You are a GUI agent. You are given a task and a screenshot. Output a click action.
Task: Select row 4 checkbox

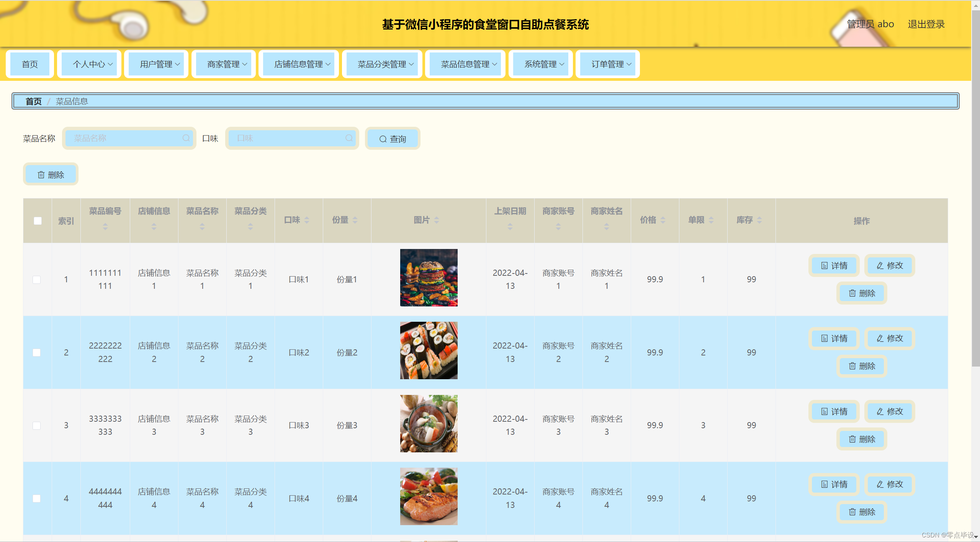click(37, 498)
